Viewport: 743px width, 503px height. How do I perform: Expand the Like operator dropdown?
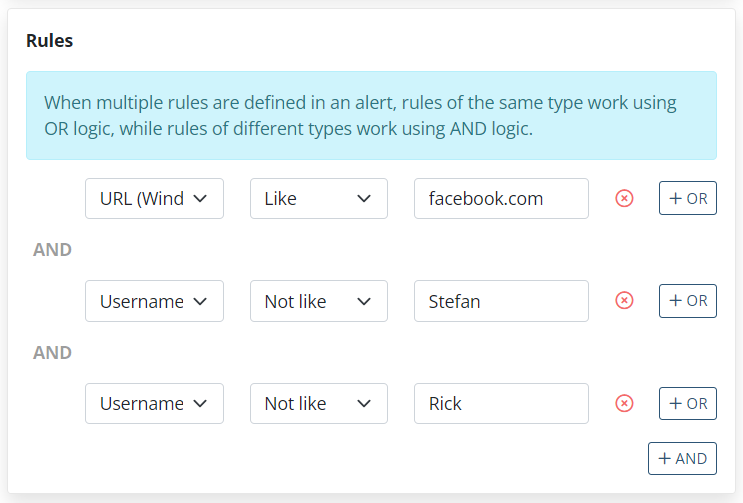coord(318,199)
